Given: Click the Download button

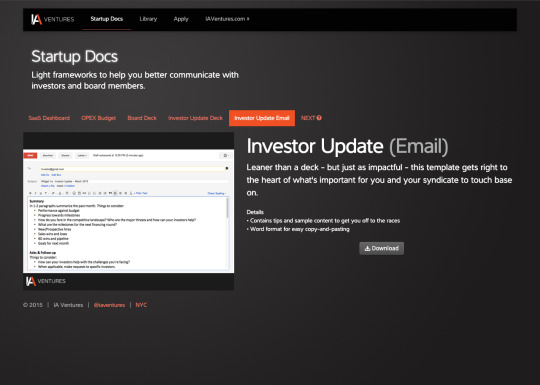Looking at the screenshot, I should pyautogui.click(x=382, y=248).
